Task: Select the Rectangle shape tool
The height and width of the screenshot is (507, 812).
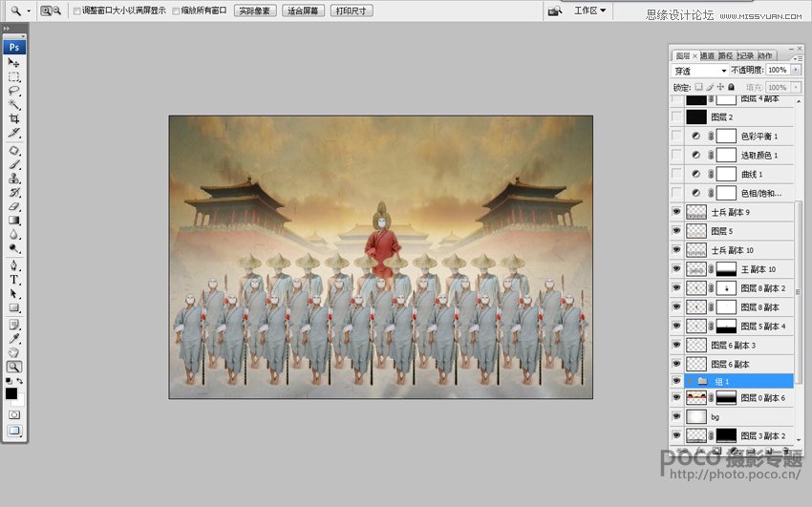Action: pyautogui.click(x=14, y=307)
